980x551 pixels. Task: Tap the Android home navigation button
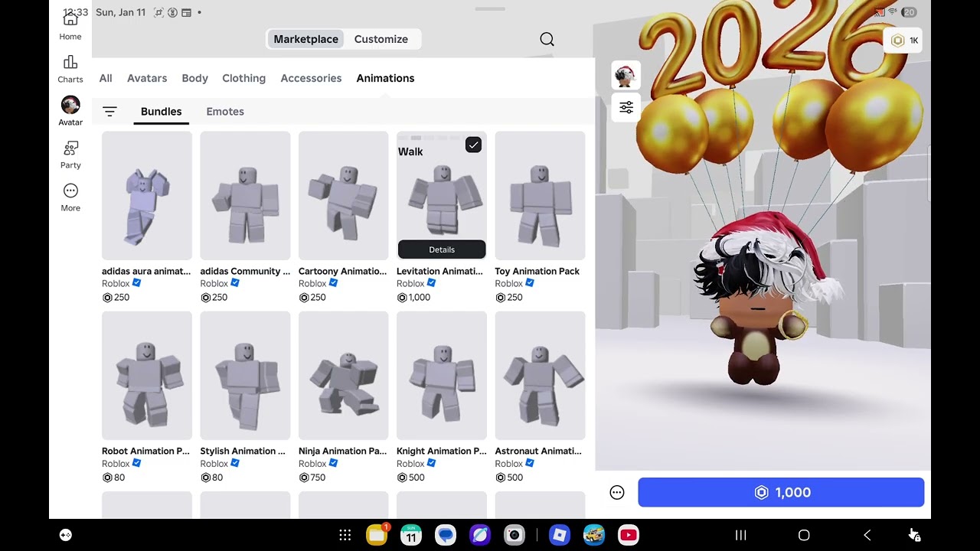click(x=804, y=535)
